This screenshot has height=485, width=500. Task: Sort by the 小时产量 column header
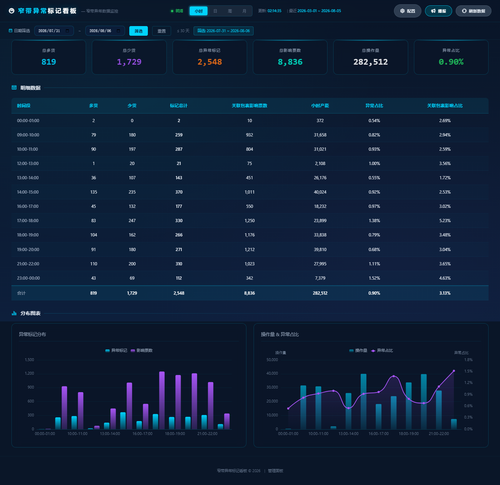click(x=320, y=106)
